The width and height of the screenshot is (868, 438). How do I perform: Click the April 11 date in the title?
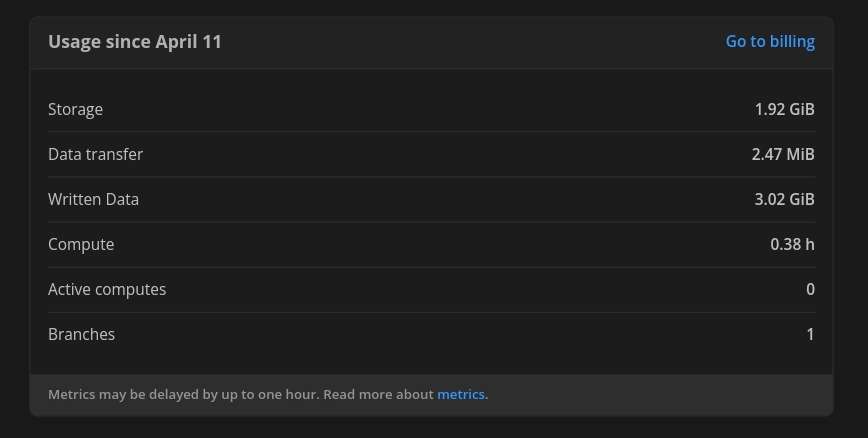(x=190, y=42)
